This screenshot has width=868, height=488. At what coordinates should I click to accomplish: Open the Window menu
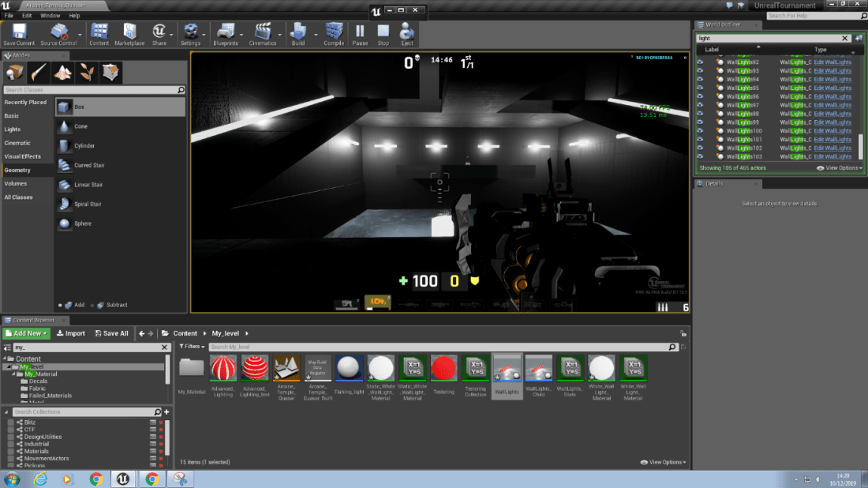tap(50, 15)
